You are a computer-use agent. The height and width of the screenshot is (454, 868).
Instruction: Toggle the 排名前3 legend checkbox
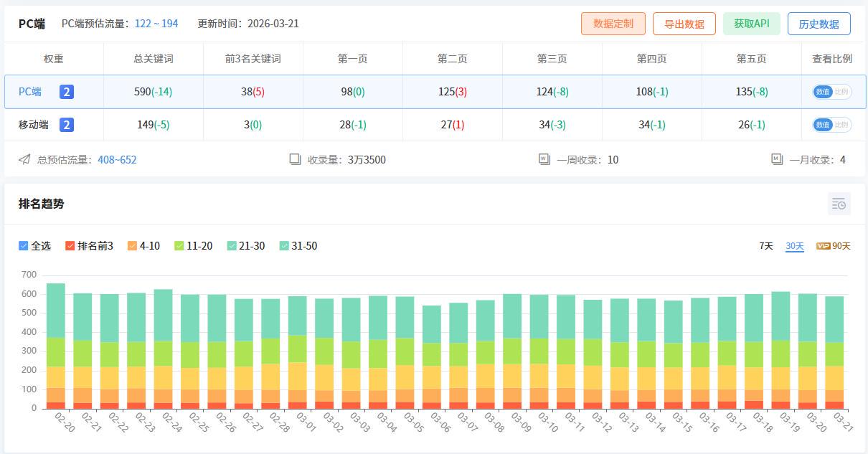coord(70,246)
